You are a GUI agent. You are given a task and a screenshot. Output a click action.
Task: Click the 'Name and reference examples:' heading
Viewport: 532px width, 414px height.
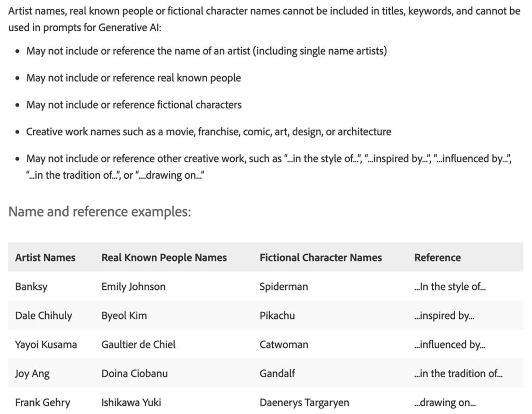click(100, 212)
